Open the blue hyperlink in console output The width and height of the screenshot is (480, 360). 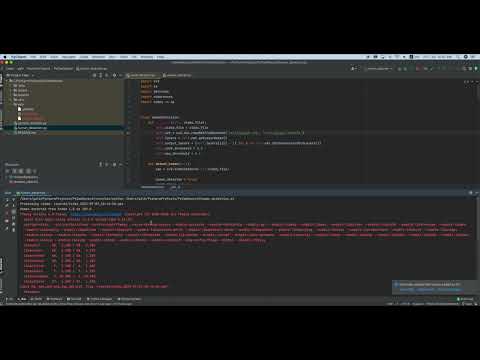pos(96,214)
